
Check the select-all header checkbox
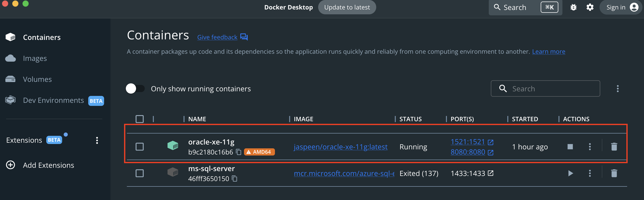[x=140, y=119]
